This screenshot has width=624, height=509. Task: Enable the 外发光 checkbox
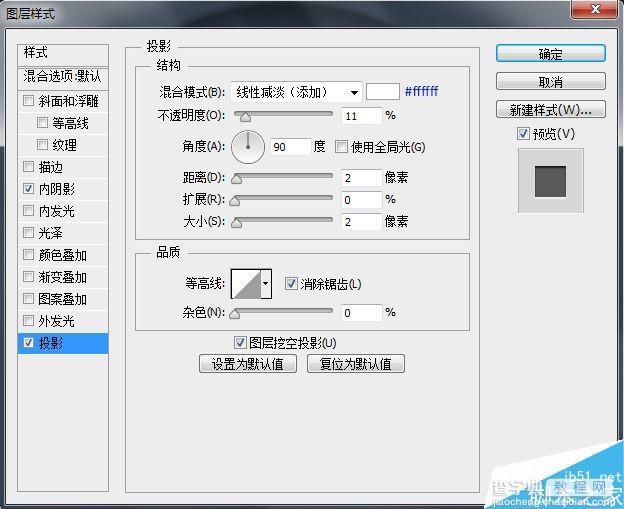(28, 320)
